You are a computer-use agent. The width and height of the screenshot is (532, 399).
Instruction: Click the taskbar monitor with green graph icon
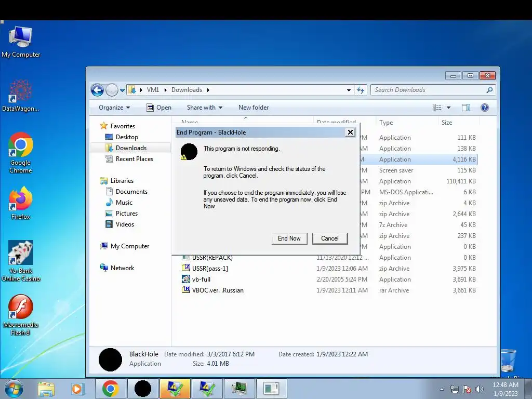(239, 389)
